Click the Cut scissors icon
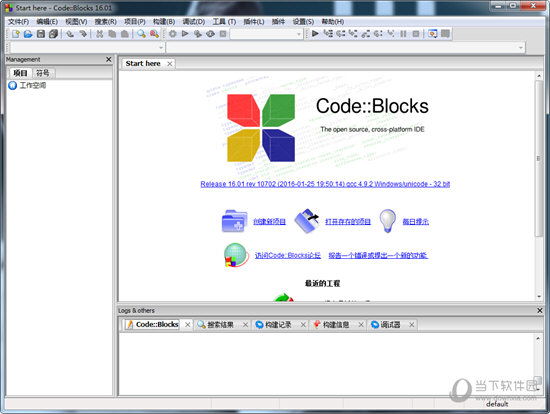The image size is (550, 414). coord(100,34)
